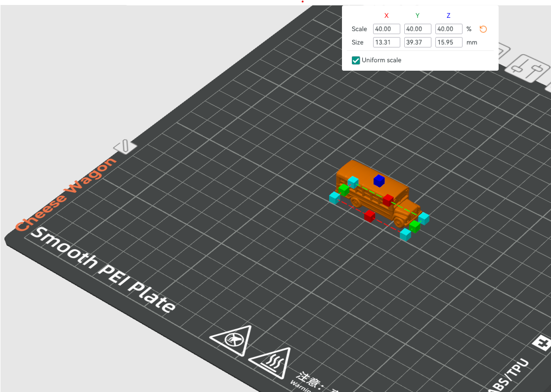This screenshot has width=551, height=392.
Task: Select the Scale X percentage field
Action: (386, 29)
